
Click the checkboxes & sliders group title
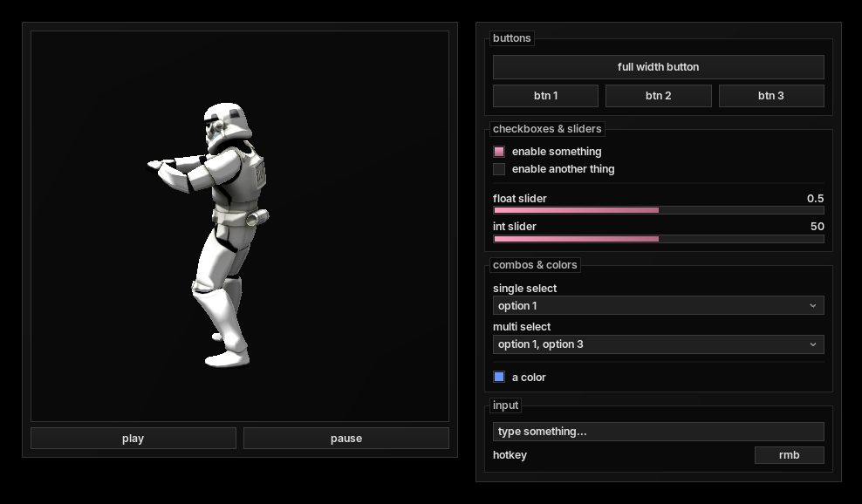[x=547, y=128]
